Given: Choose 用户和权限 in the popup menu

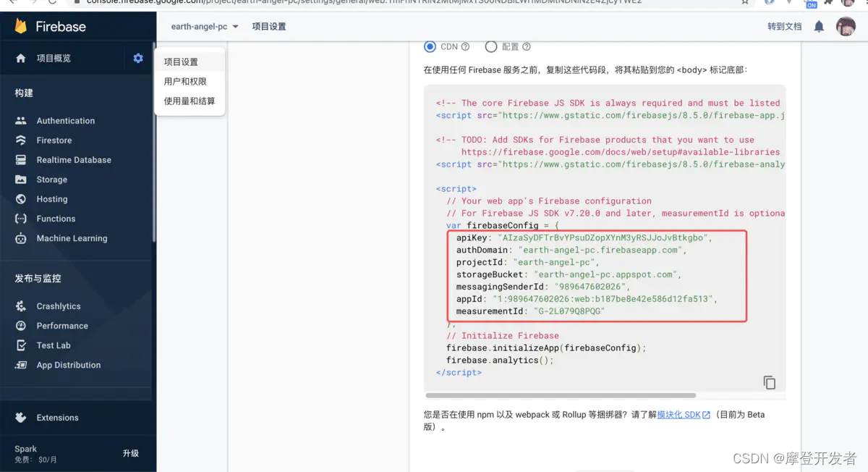Looking at the screenshot, I should click(x=190, y=82).
